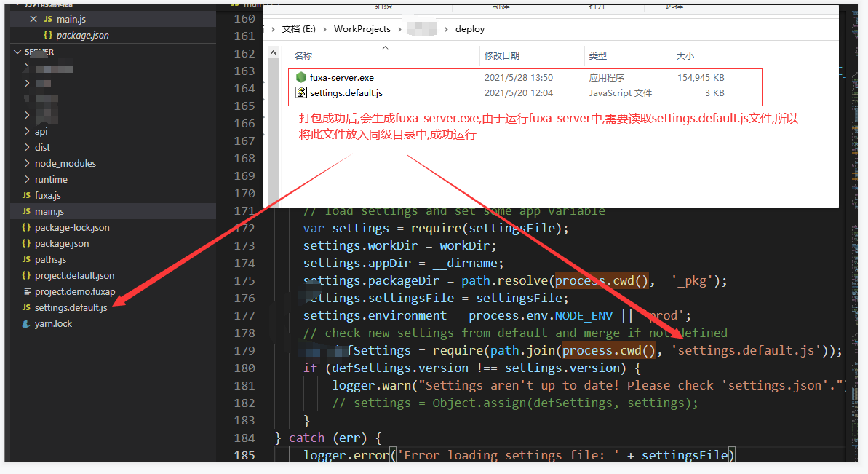The image size is (868, 474).
Task: Go to WorkProjects in the address bar
Action: coord(362,29)
